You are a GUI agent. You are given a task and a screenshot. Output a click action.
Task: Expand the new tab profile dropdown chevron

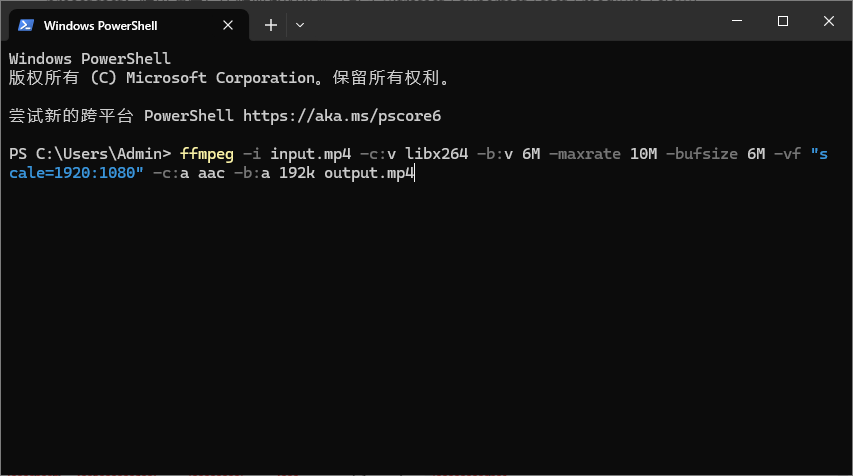coord(300,25)
